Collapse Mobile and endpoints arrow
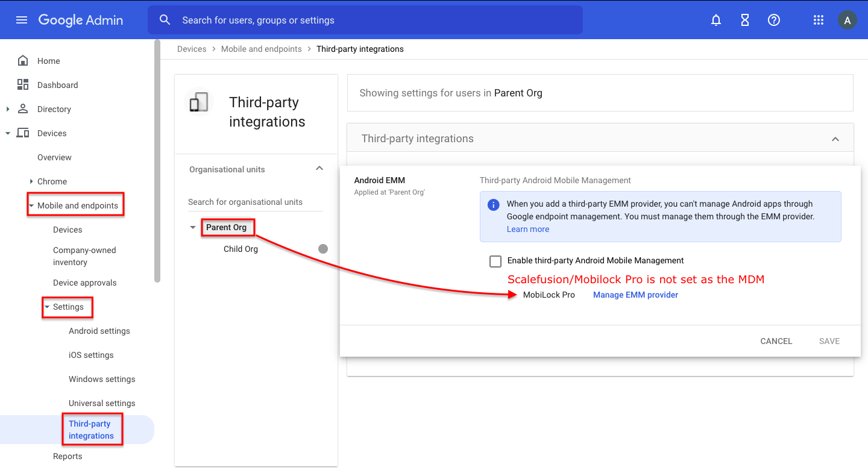 pyautogui.click(x=31, y=205)
